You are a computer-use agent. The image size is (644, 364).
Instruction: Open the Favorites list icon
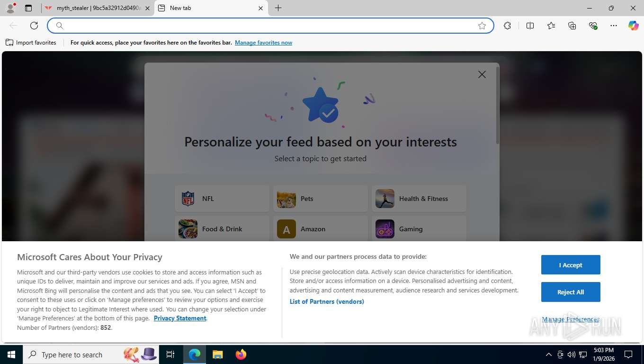click(x=551, y=26)
